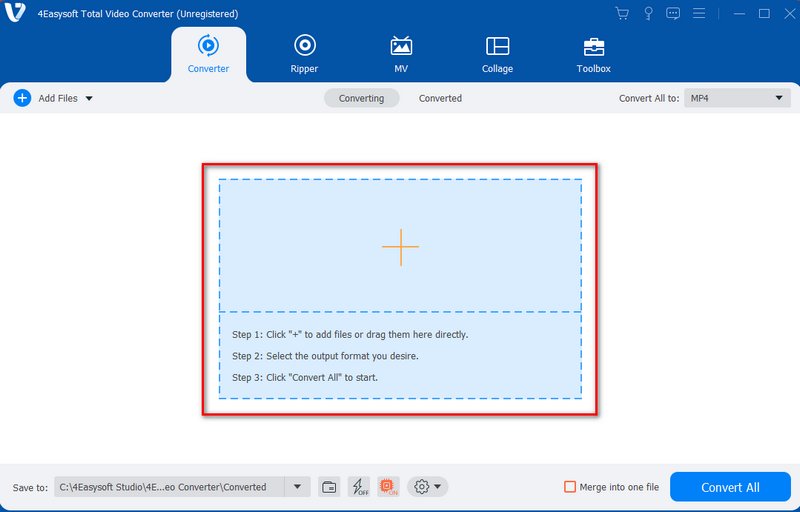Click the key register icon
This screenshot has height=512, width=800.
(x=648, y=13)
